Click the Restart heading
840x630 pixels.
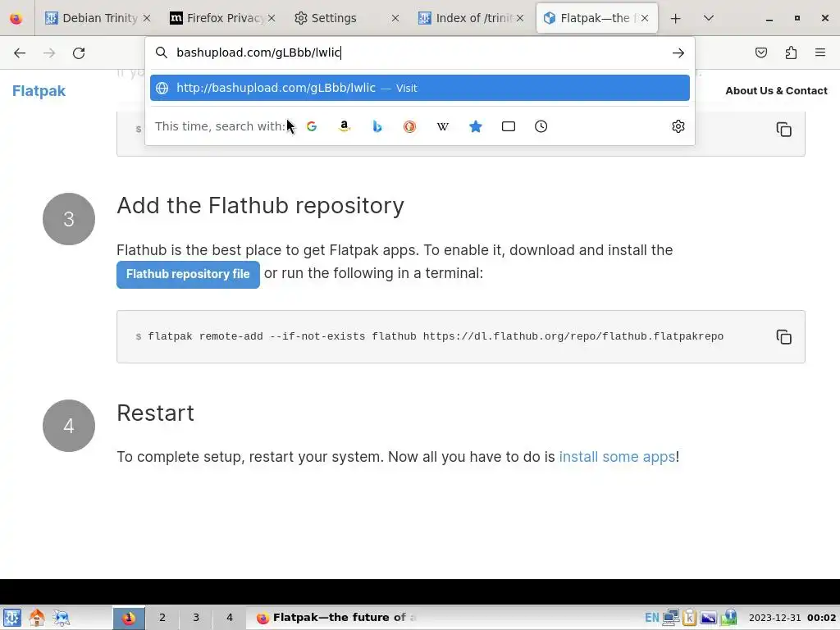tap(155, 413)
